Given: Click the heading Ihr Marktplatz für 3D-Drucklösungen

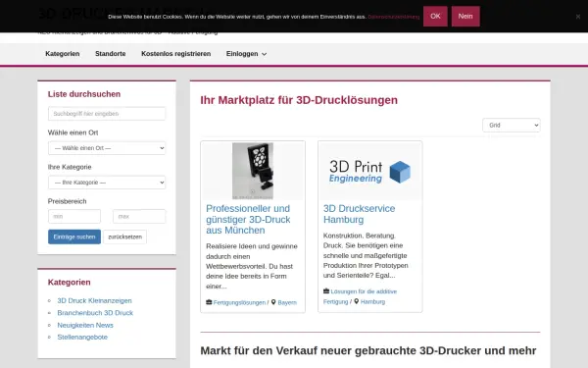Looking at the screenshot, I should click(x=299, y=100).
